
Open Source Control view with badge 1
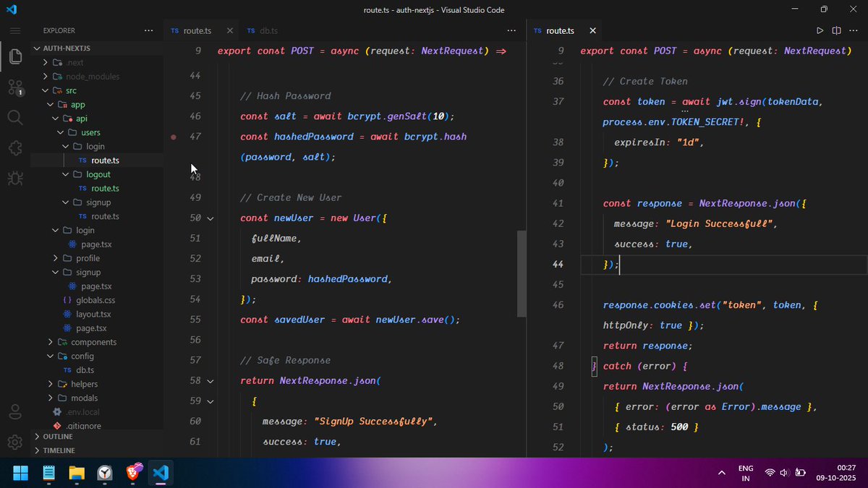[x=15, y=87]
